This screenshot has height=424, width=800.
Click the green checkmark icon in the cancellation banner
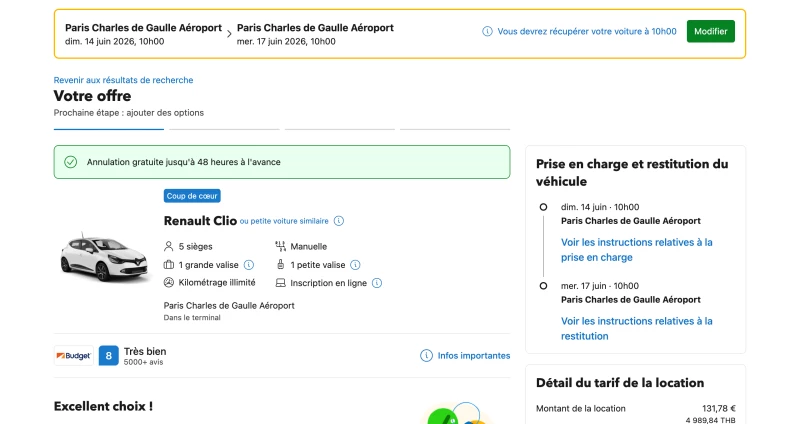tap(70, 162)
